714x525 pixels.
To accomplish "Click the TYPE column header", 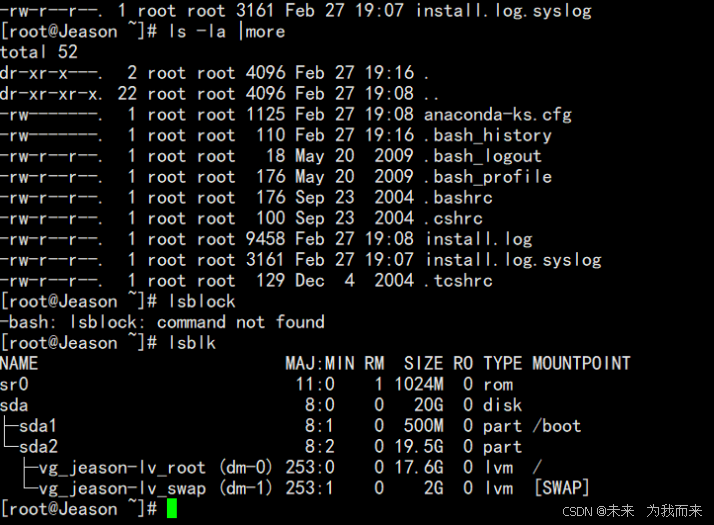I will (x=503, y=363).
